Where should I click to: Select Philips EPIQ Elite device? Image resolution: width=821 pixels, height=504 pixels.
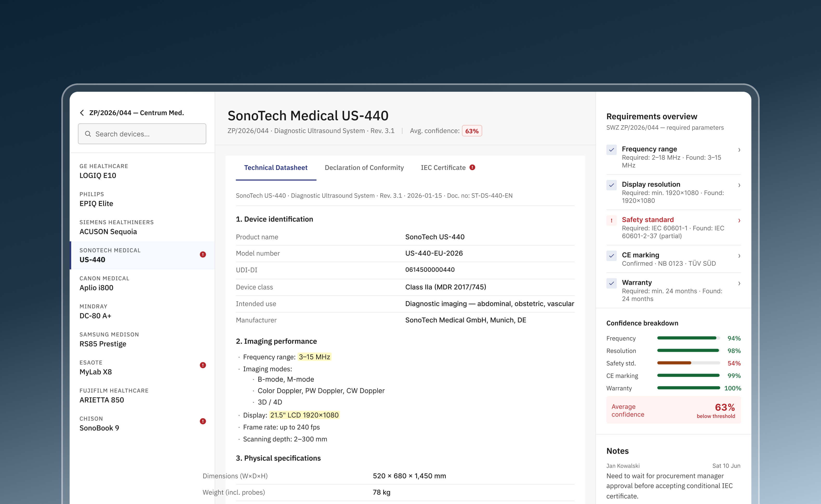coord(142,199)
